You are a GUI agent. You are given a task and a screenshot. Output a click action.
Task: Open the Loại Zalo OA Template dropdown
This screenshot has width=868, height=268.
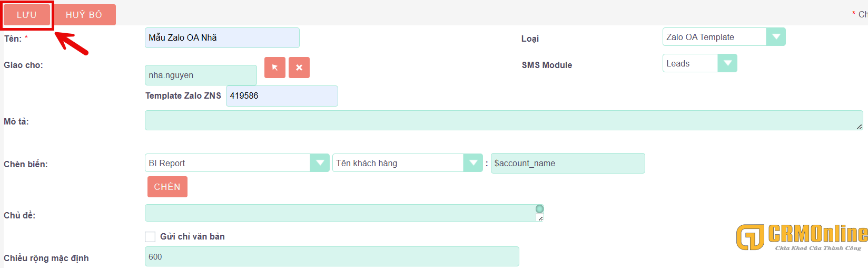(775, 37)
